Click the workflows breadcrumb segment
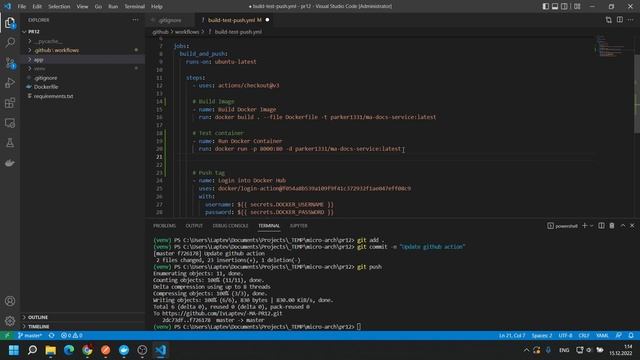Image resolution: width=640 pixels, height=360 pixels. pos(187,32)
